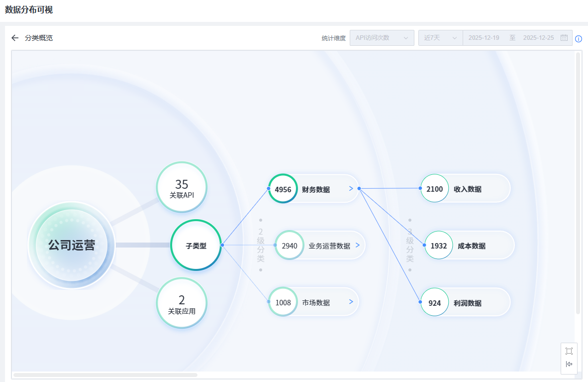
Task: Select the 关联应用 circle showing 2
Action: 182,303
